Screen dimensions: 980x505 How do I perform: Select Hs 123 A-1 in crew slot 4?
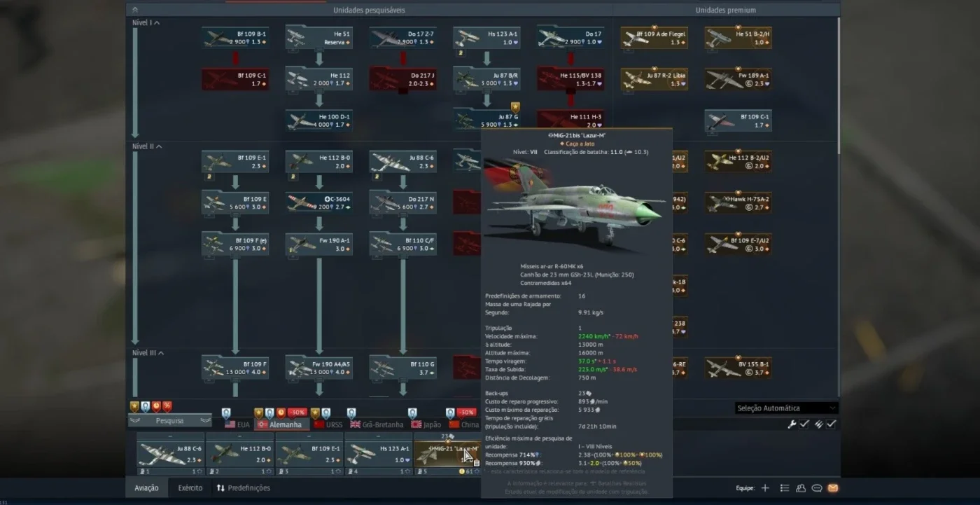378,454
